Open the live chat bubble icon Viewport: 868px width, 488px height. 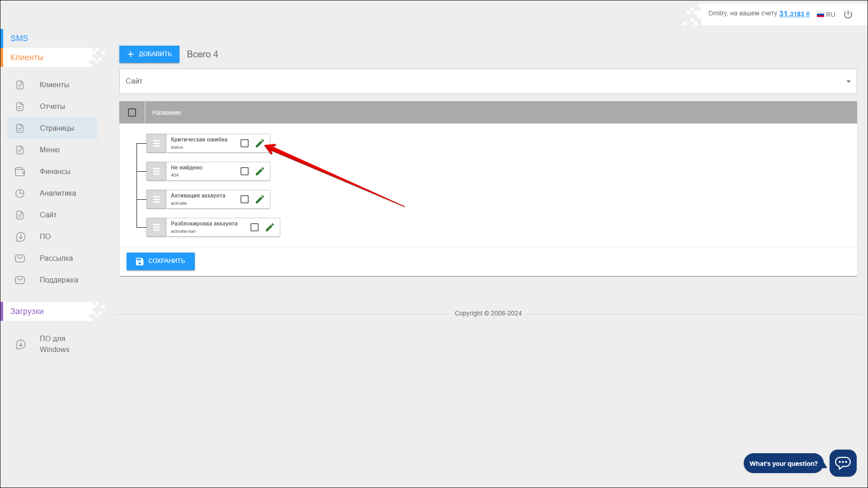(843, 463)
